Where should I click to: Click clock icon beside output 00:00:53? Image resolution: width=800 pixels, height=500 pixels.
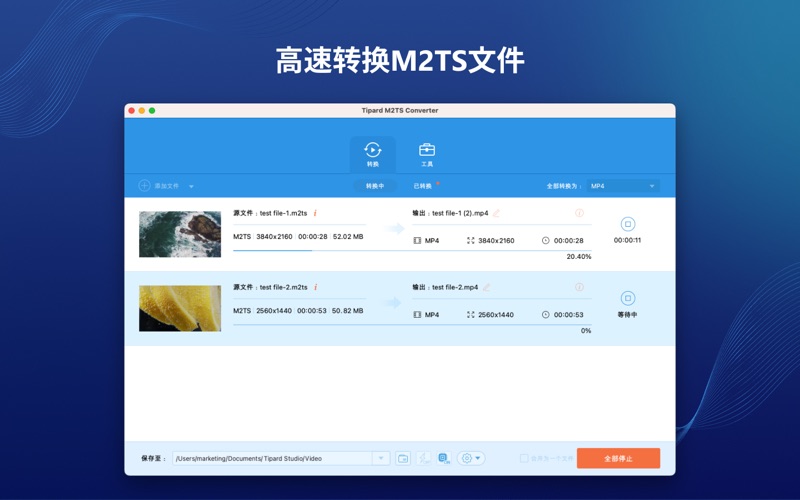[x=545, y=315]
